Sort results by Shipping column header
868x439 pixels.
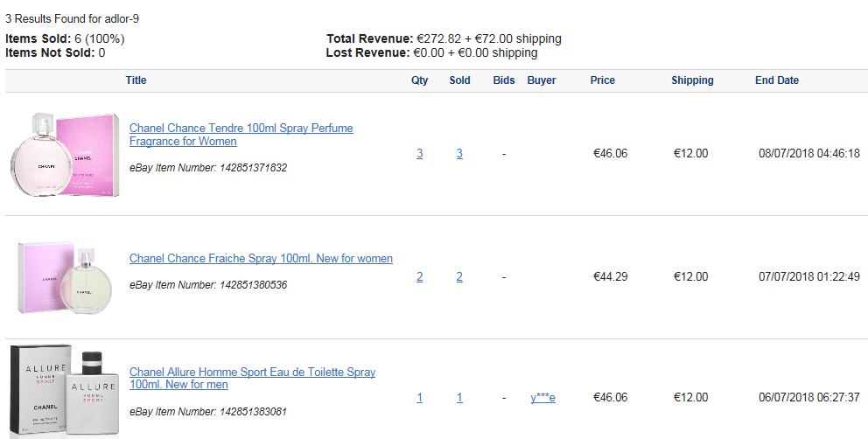pyautogui.click(x=692, y=80)
